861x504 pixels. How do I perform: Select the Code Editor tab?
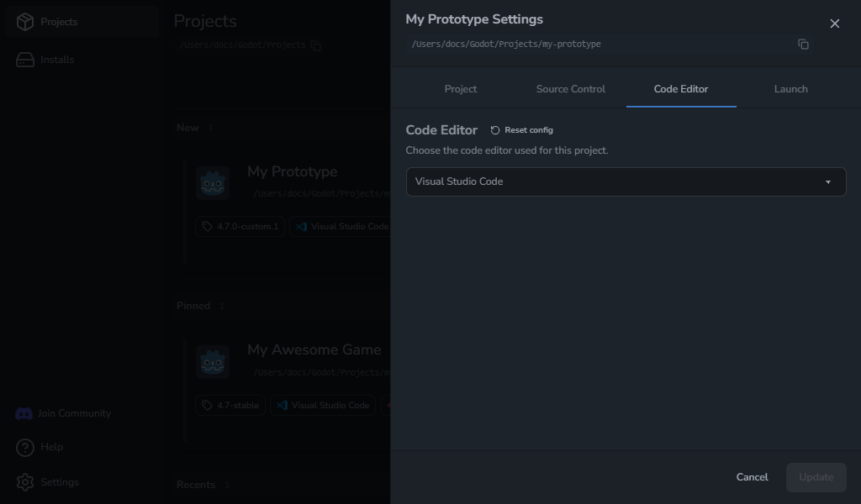click(681, 89)
